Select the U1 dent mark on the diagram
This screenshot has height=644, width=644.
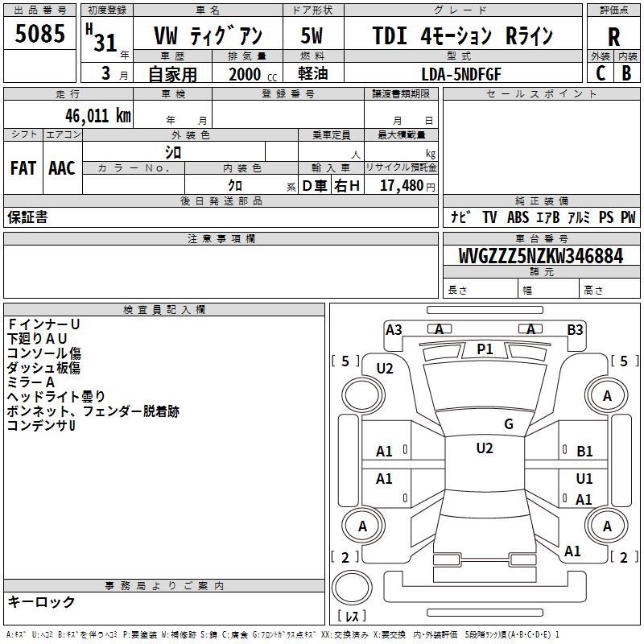pyautogui.click(x=584, y=479)
